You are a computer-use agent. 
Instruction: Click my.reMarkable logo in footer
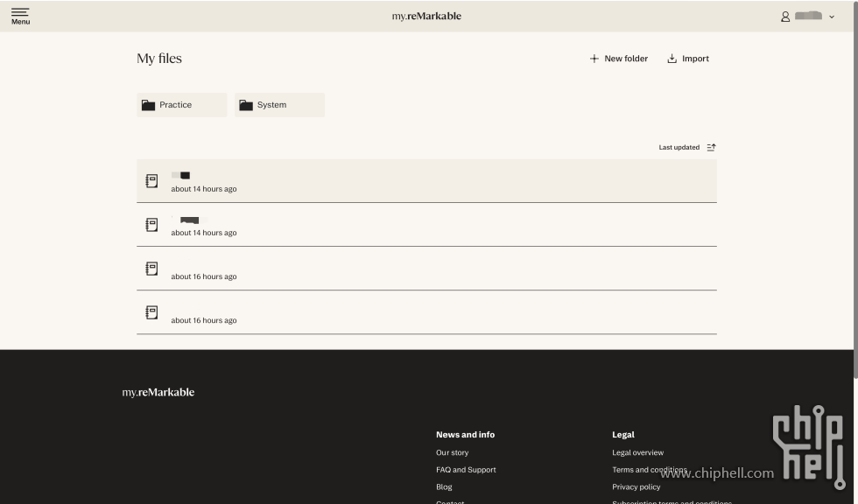coord(158,392)
